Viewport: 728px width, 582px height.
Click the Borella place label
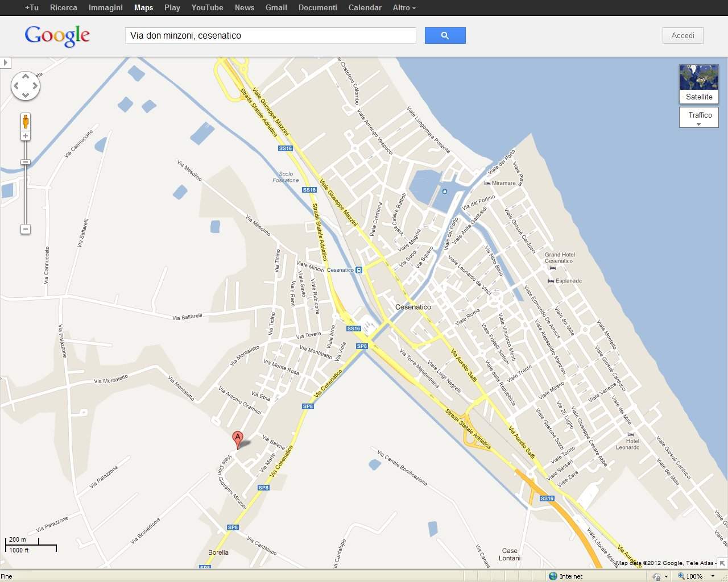(218, 552)
